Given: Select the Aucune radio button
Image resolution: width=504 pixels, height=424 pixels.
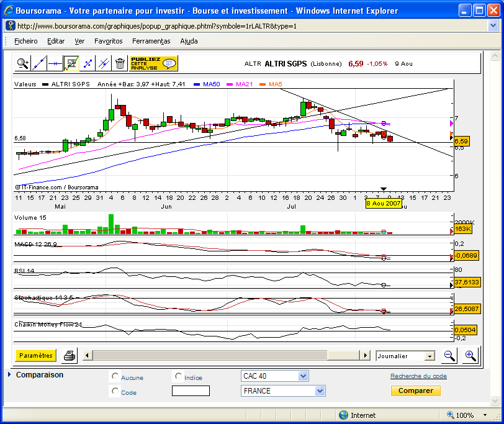Looking at the screenshot, I should pyautogui.click(x=115, y=376).
